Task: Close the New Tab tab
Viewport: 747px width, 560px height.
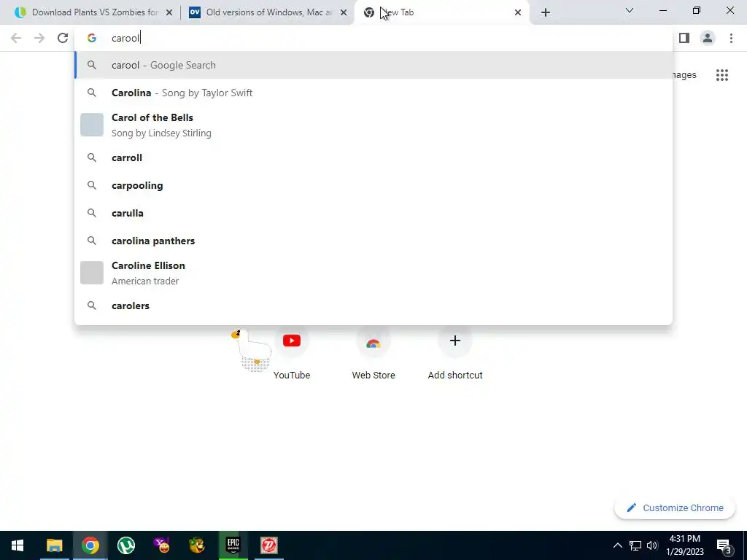Action: click(x=518, y=12)
